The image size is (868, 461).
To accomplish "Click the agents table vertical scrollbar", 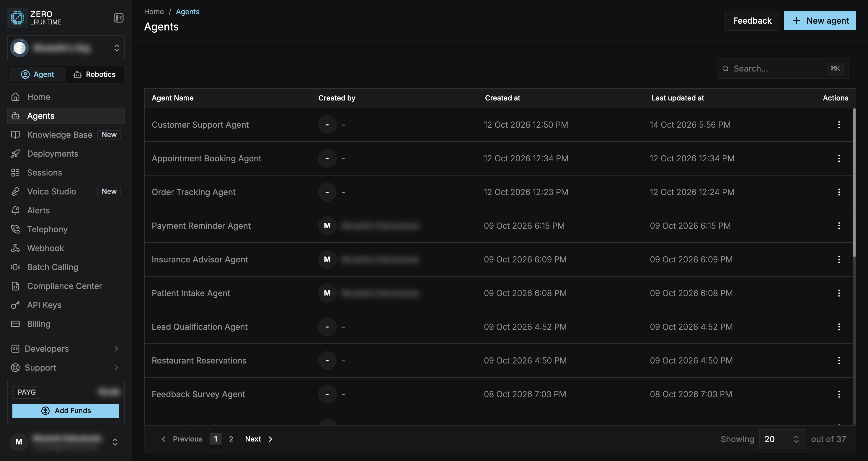I will click(854, 182).
